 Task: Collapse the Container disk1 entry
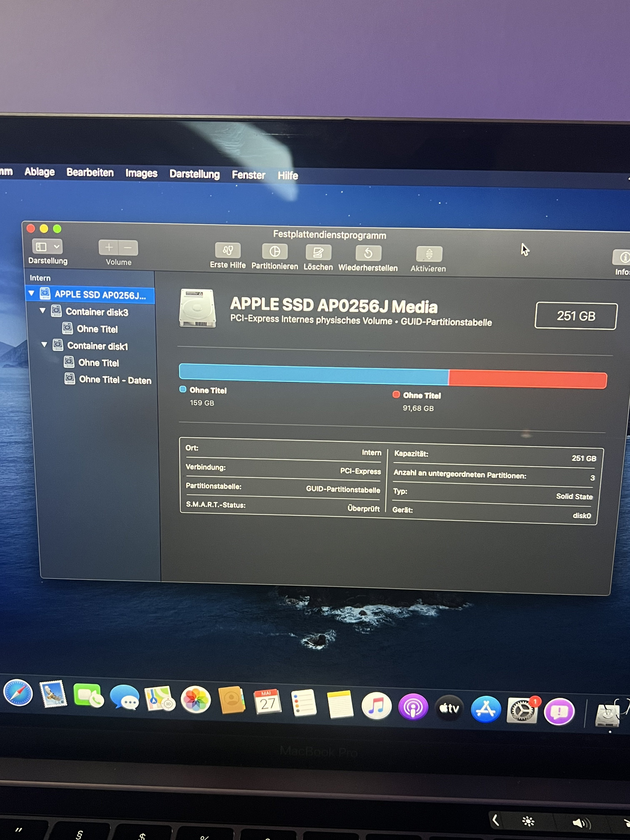click(x=44, y=344)
